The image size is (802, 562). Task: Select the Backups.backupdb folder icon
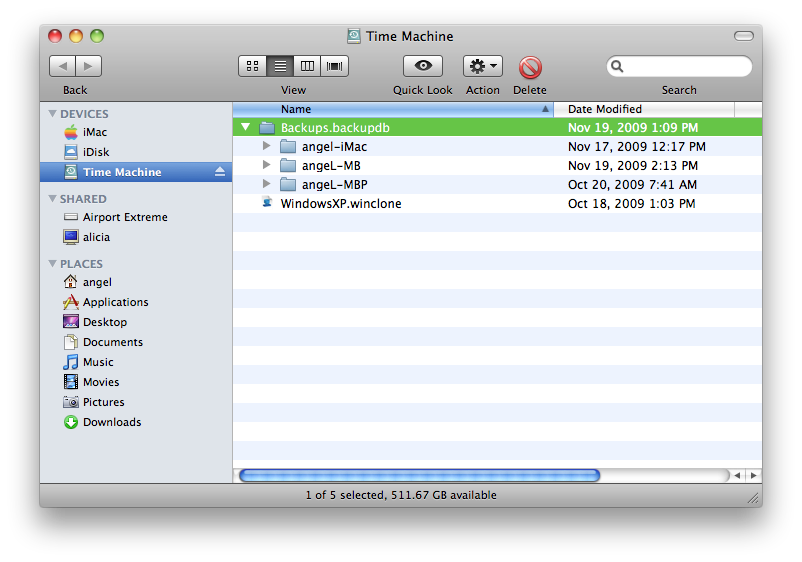(x=267, y=127)
